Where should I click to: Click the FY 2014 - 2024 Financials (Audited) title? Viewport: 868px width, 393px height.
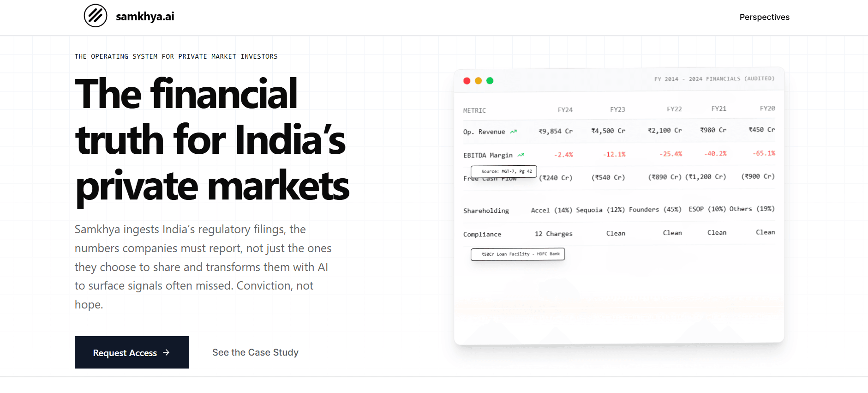[714, 79]
